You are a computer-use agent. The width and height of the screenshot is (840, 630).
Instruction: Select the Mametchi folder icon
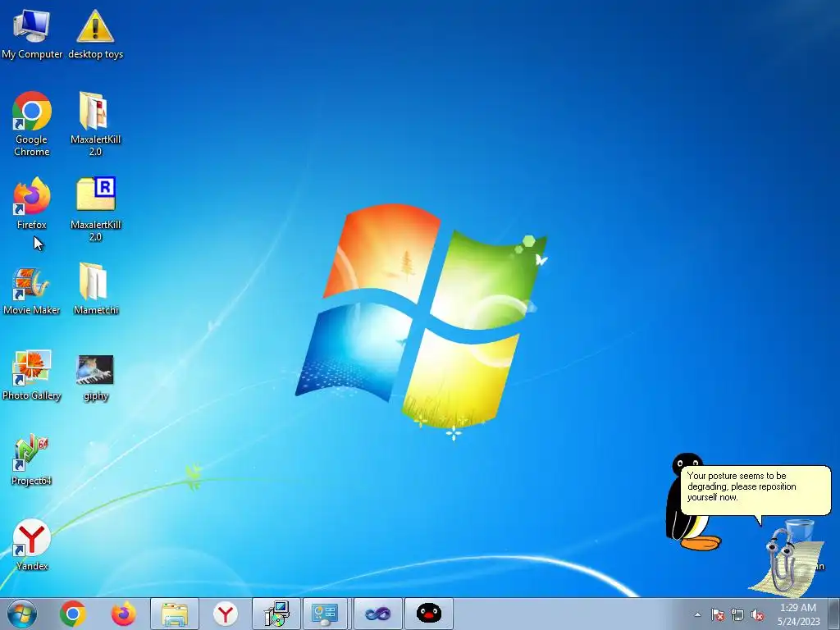95,289
